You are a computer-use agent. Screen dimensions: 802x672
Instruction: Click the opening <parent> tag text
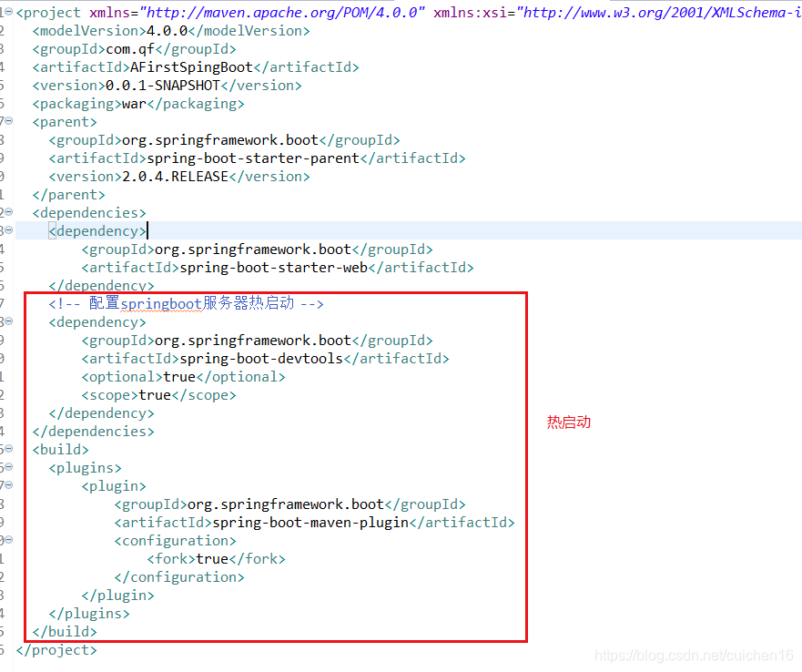pyautogui.click(x=65, y=122)
